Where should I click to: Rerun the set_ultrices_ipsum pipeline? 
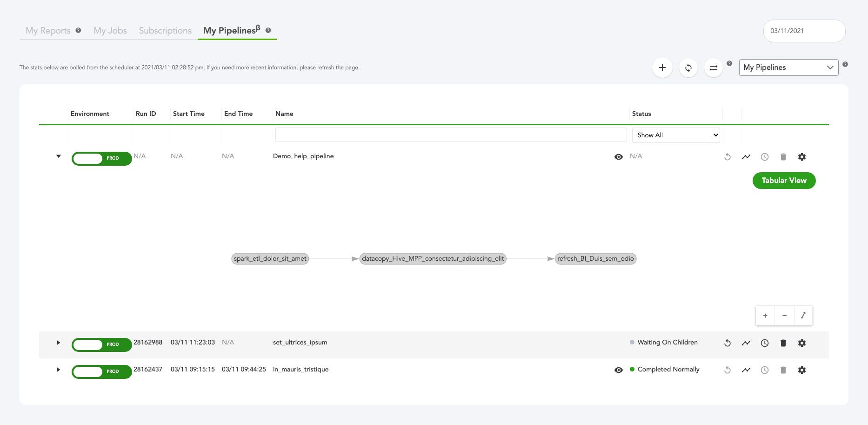pyautogui.click(x=728, y=343)
